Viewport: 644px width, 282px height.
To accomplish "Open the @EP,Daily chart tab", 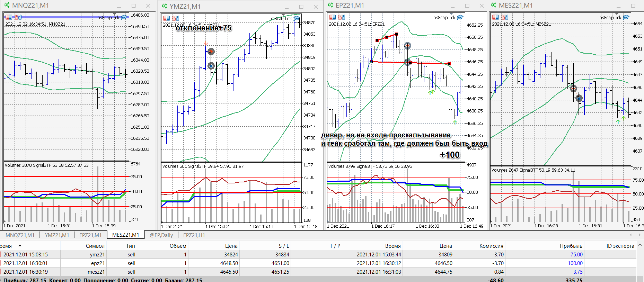I will point(161,235).
